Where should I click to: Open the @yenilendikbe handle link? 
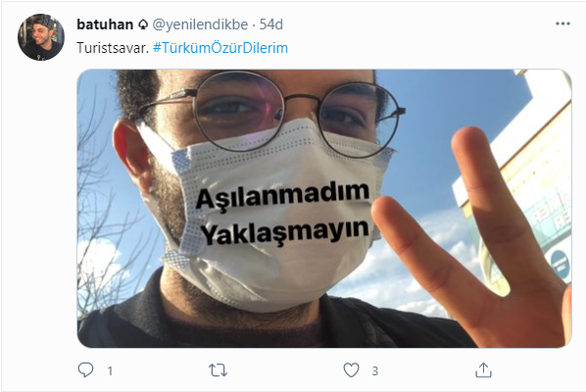[x=200, y=24]
